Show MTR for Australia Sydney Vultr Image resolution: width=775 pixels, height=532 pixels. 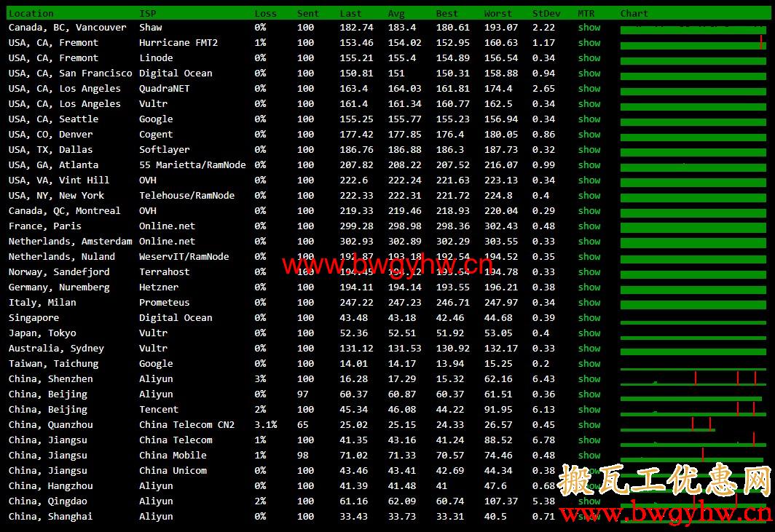click(x=589, y=349)
